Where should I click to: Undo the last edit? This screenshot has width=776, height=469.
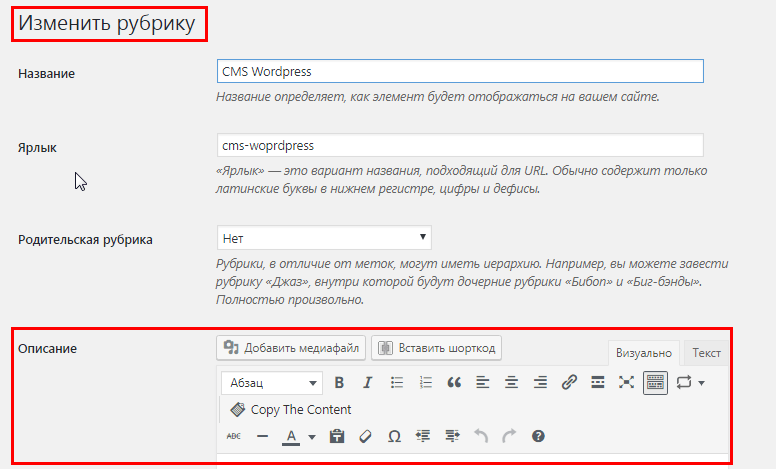point(481,436)
